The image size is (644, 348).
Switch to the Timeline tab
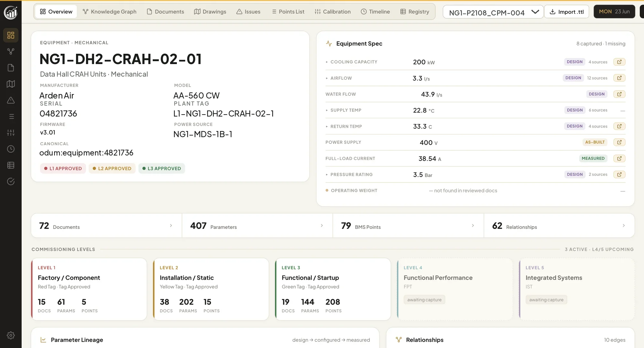click(375, 12)
